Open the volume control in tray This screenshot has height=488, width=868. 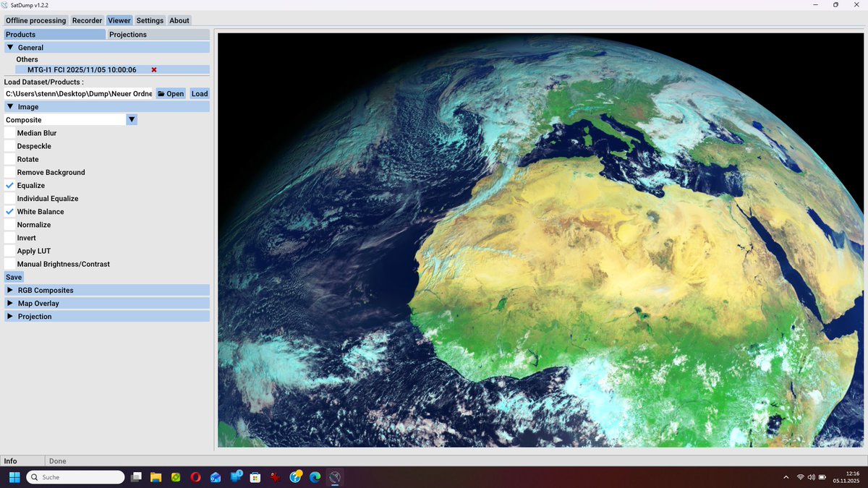coord(811,477)
